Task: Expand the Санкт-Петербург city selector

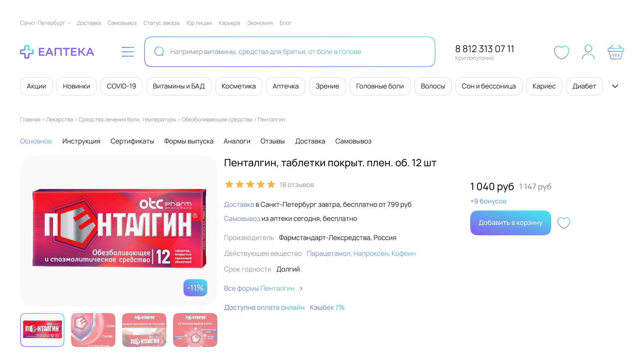Action: (x=45, y=23)
